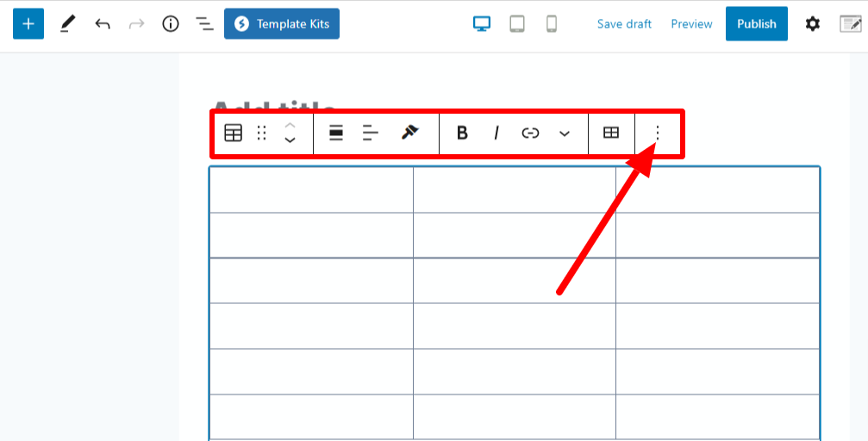Viewport: 868px width, 441px height.
Task: Click the block drag handle dots
Action: 262,133
